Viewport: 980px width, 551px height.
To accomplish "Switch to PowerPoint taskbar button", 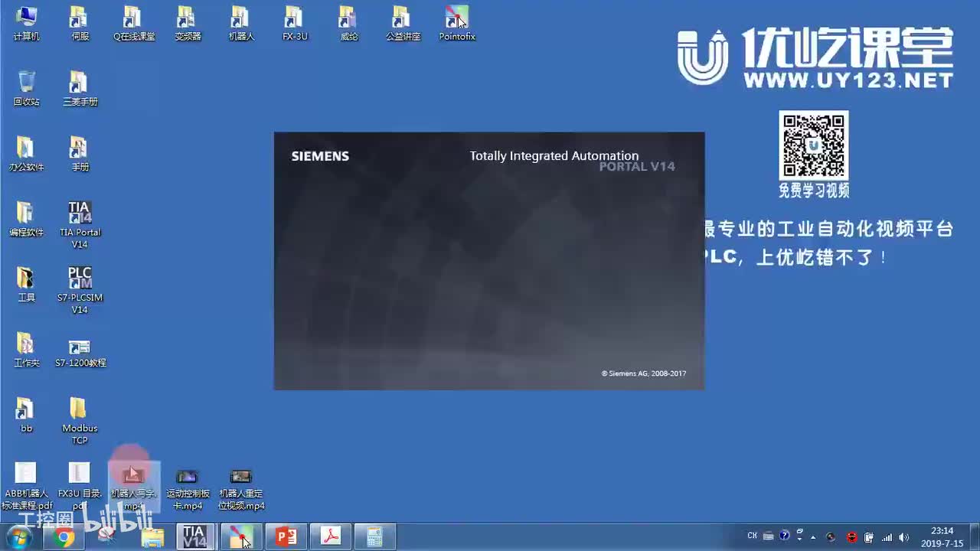I will (286, 537).
